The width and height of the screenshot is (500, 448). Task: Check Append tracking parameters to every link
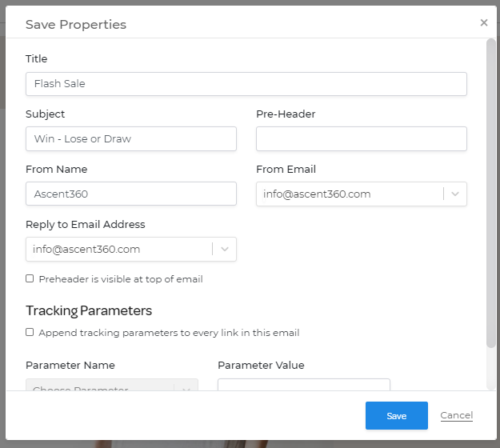(x=30, y=332)
